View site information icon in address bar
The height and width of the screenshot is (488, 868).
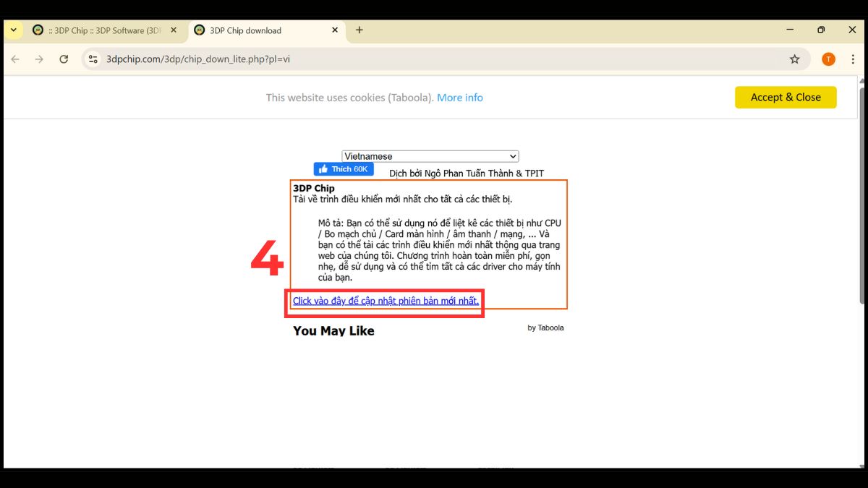click(93, 59)
